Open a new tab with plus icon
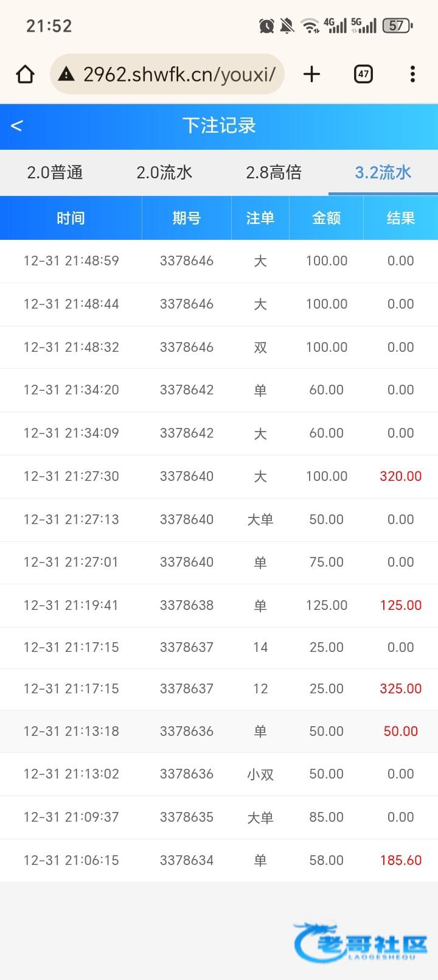Viewport: 438px width, 980px height. [311, 74]
